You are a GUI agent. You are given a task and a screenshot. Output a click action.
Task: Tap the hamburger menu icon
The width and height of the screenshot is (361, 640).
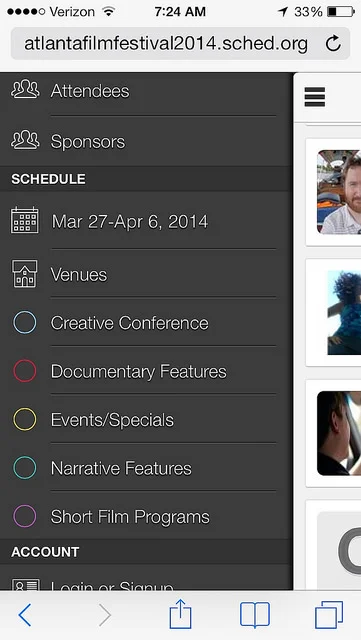point(315,97)
